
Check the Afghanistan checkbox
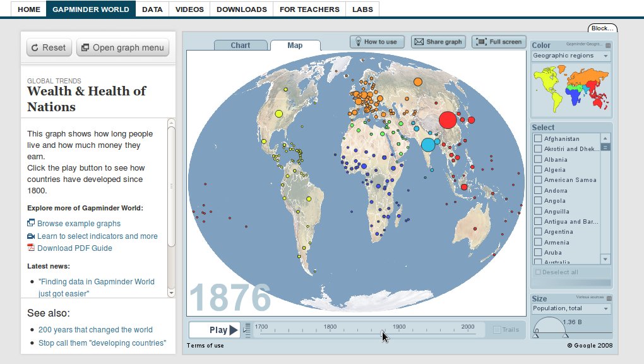point(538,138)
